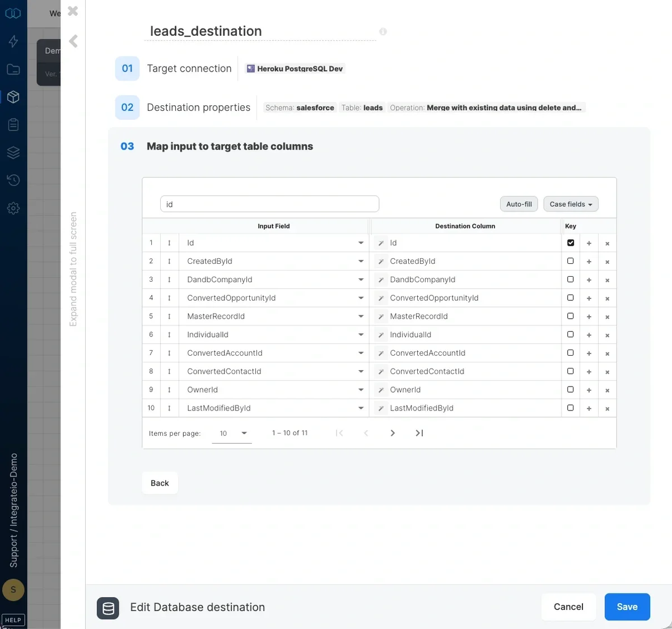
Task: Add a new row below CreatedById mapping
Action: (x=589, y=261)
